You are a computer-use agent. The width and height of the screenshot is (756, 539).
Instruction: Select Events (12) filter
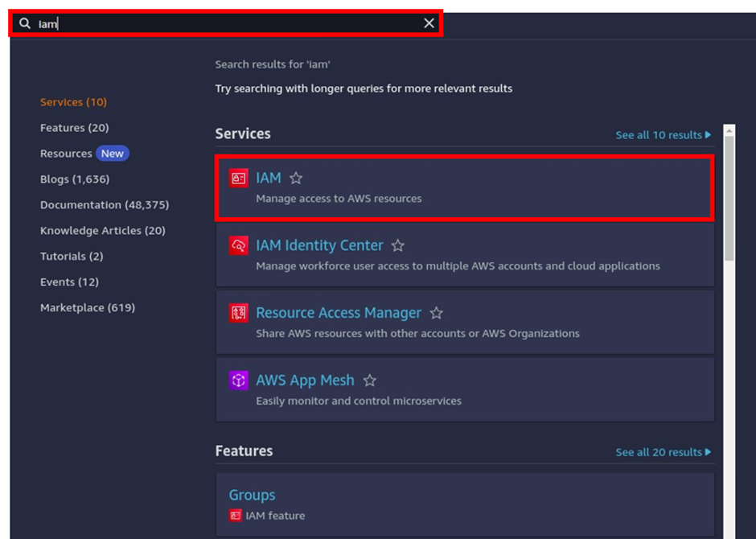click(x=69, y=282)
